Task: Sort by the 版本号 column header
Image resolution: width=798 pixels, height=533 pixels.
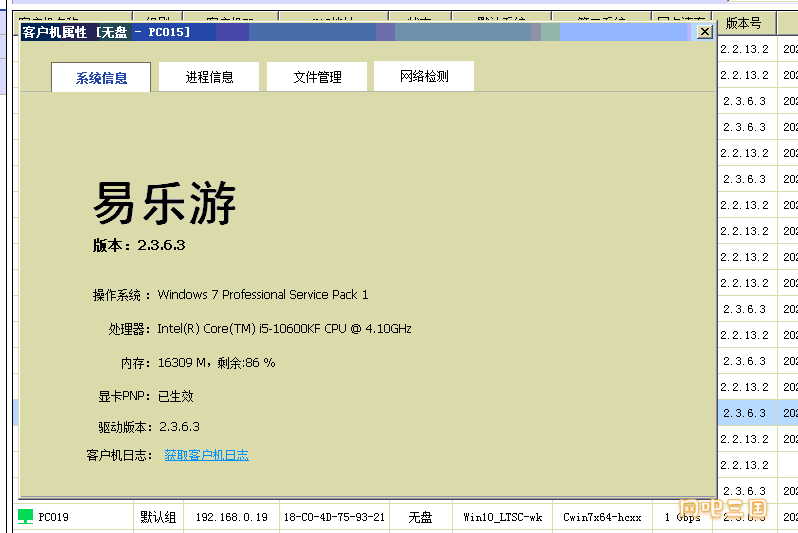Action: click(x=744, y=23)
